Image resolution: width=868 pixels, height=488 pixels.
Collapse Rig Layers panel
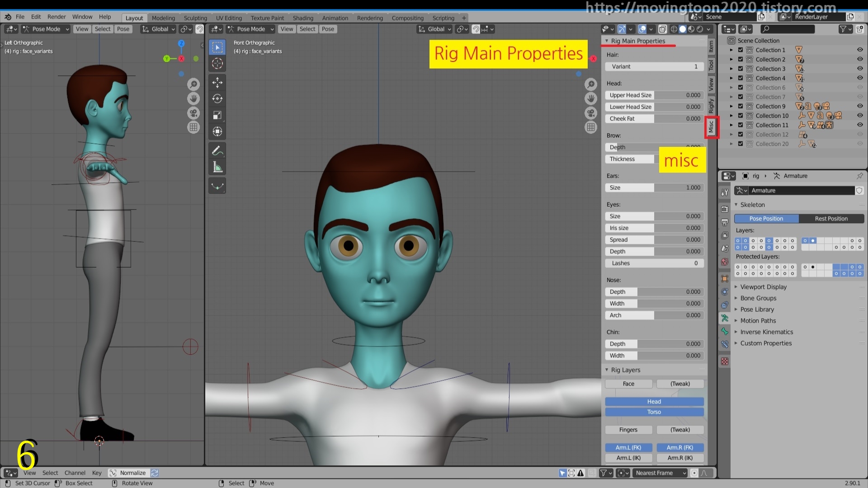(x=607, y=370)
